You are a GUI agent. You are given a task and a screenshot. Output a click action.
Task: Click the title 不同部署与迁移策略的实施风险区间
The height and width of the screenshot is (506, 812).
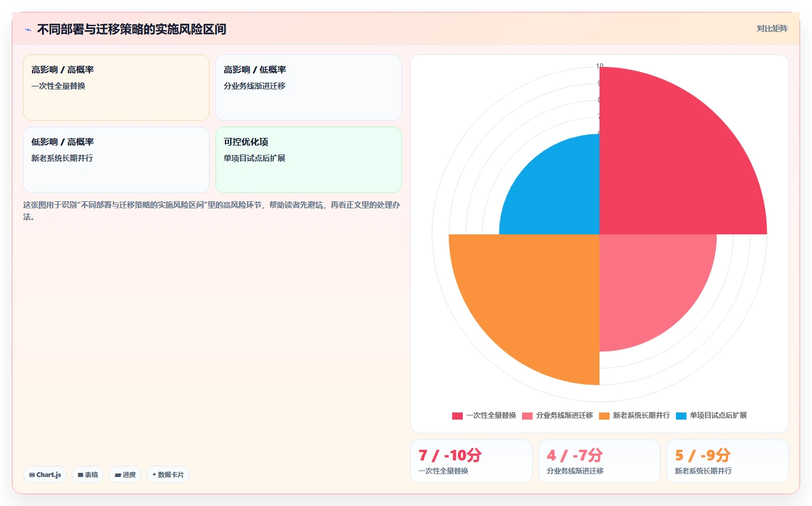coord(131,29)
